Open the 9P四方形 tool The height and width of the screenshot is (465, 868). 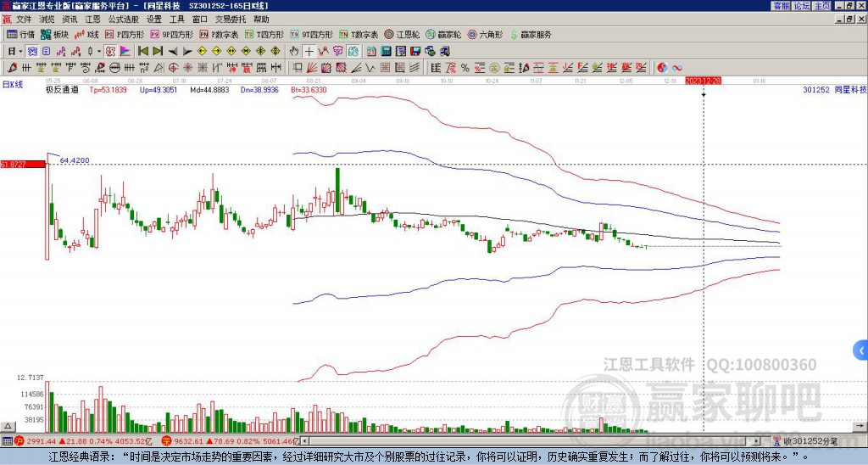(171, 34)
